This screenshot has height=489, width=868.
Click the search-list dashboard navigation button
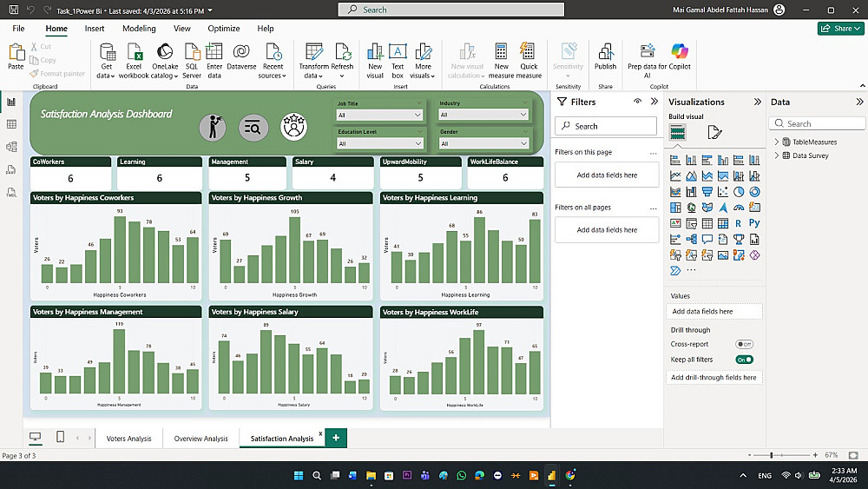(x=253, y=128)
